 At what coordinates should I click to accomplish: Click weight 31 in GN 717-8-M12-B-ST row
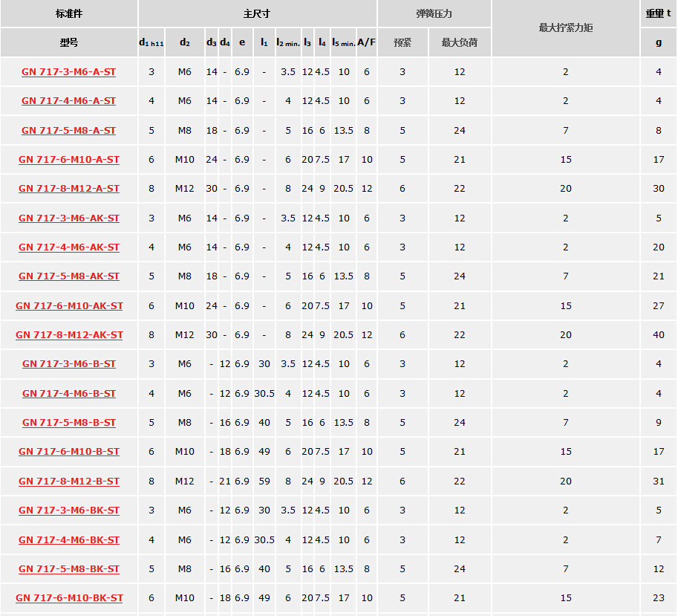coord(659,481)
